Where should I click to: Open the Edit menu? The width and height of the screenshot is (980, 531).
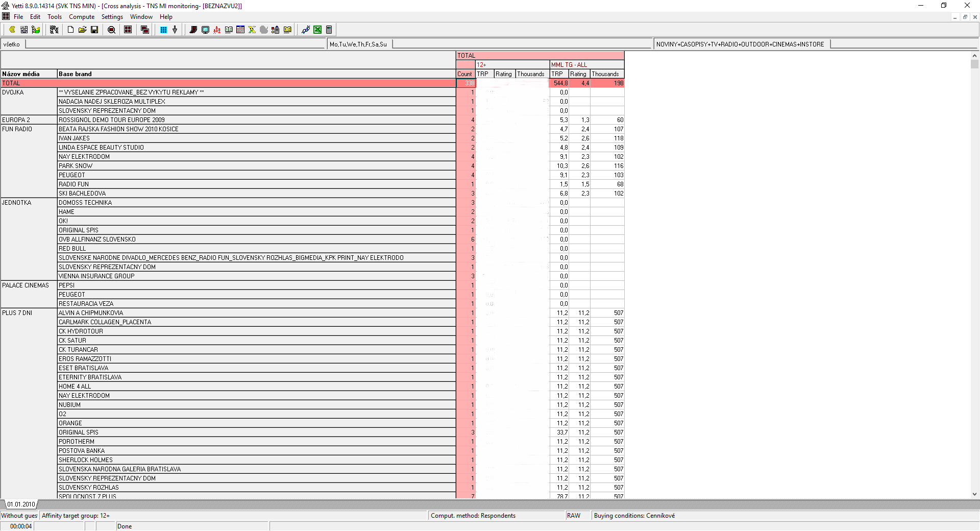point(35,17)
